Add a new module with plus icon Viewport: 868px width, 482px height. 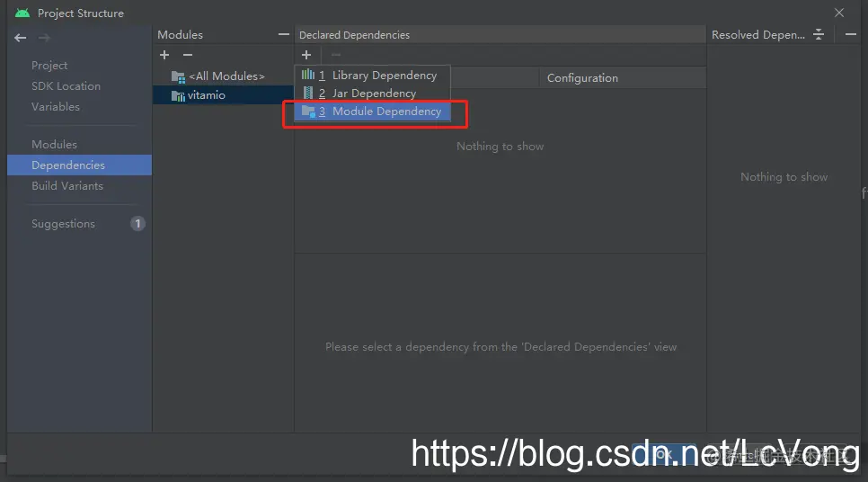tap(164, 55)
